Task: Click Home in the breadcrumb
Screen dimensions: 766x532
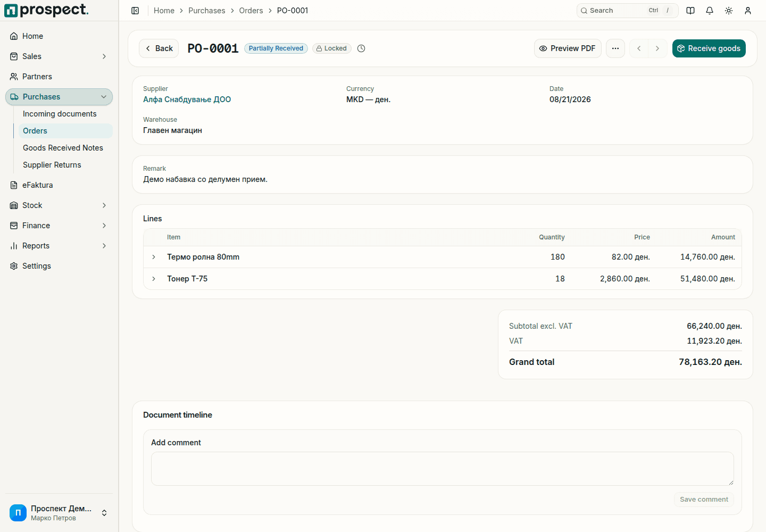Action: tap(164, 11)
